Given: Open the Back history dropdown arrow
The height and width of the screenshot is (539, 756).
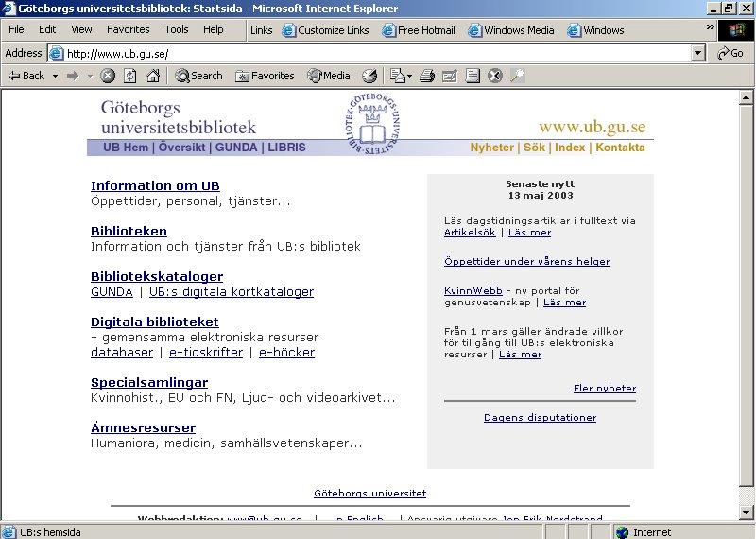Looking at the screenshot, I should click(x=55, y=76).
